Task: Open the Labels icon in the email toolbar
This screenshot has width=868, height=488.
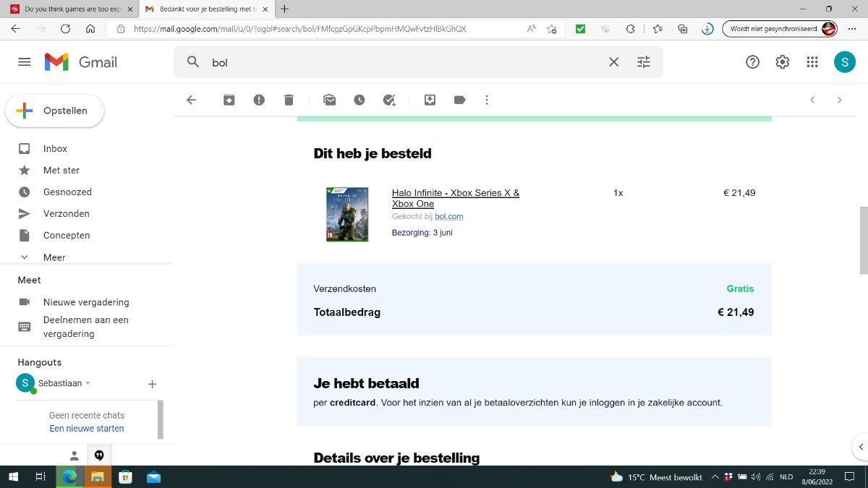Action: tap(459, 100)
